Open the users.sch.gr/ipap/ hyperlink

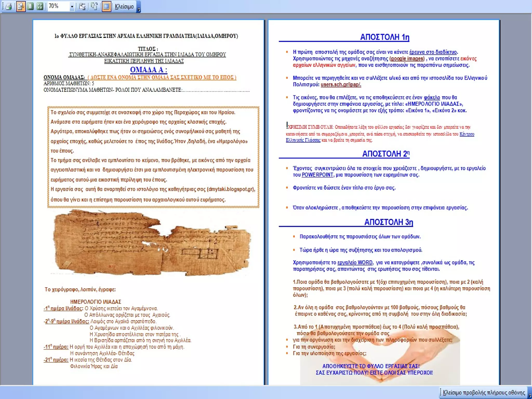click(x=341, y=84)
